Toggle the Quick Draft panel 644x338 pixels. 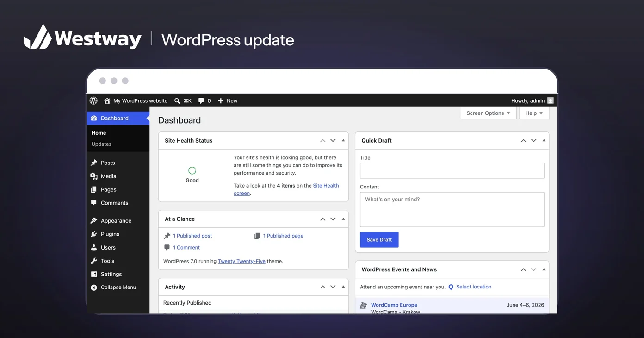pos(544,140)
